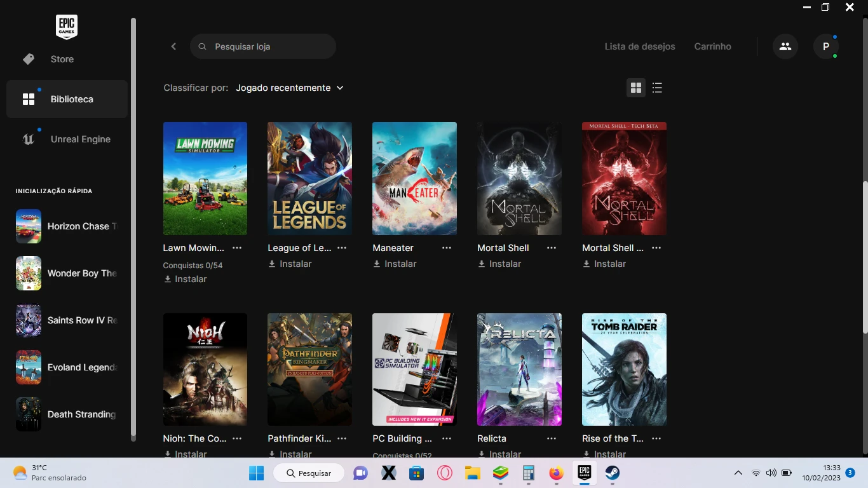Select the Maneater cover
The height and width of the screenshot is (488, 868).
pyautogui.click(x=414, y=179)
